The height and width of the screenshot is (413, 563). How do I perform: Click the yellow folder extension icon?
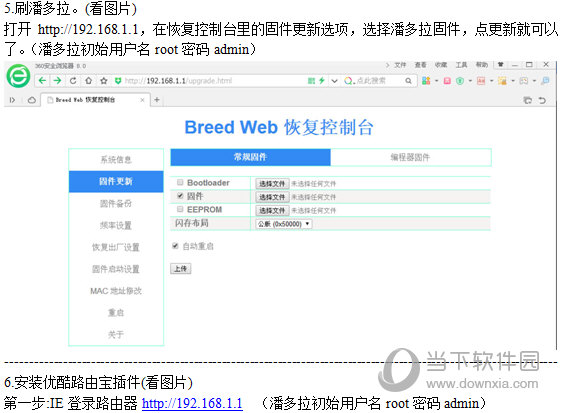coord(502,81)
